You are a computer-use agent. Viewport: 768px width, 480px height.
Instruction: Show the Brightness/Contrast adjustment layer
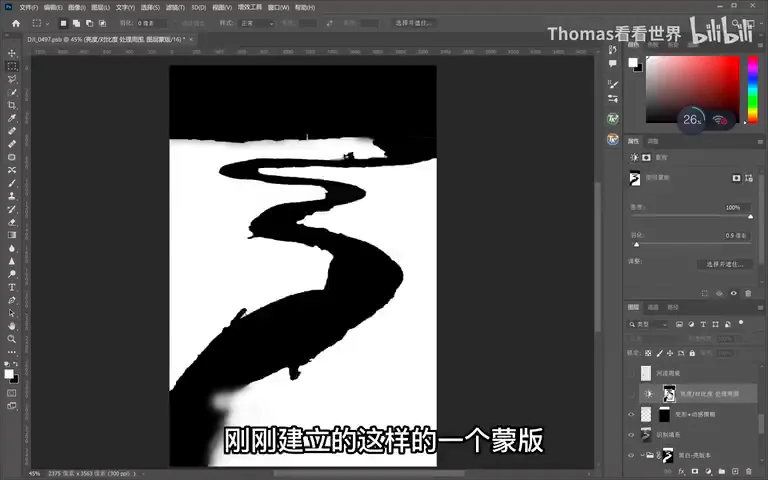pyautogui.click(x=631, y=394)
